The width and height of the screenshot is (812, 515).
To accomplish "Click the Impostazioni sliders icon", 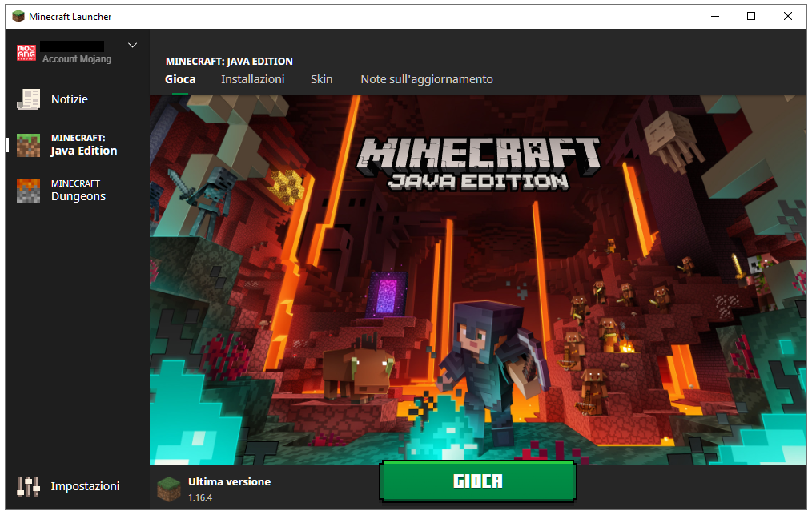I will point(29,486).
